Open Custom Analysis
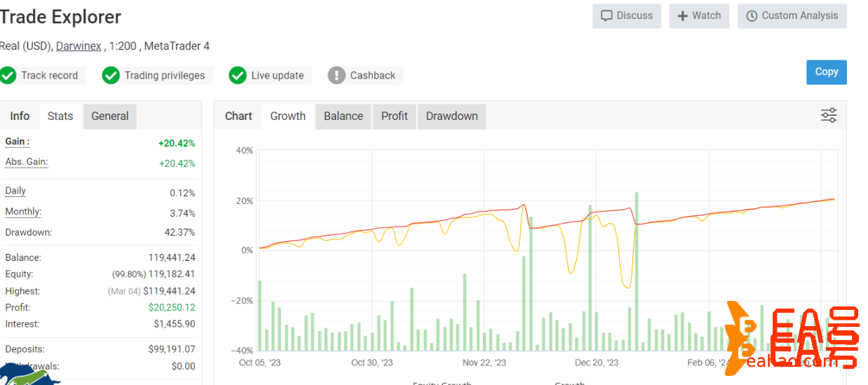Screen dimensions: 868x385 792,15
